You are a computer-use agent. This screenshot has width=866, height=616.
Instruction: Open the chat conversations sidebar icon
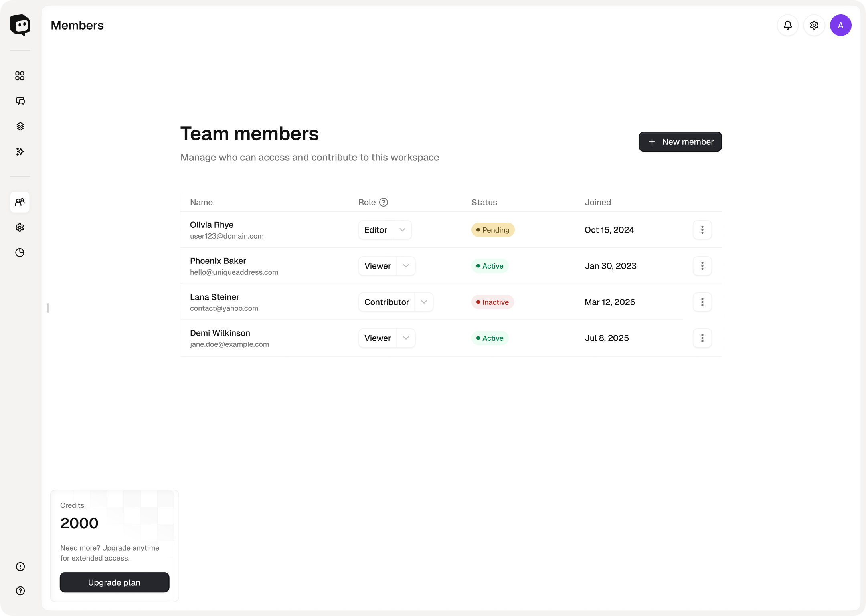20,101
